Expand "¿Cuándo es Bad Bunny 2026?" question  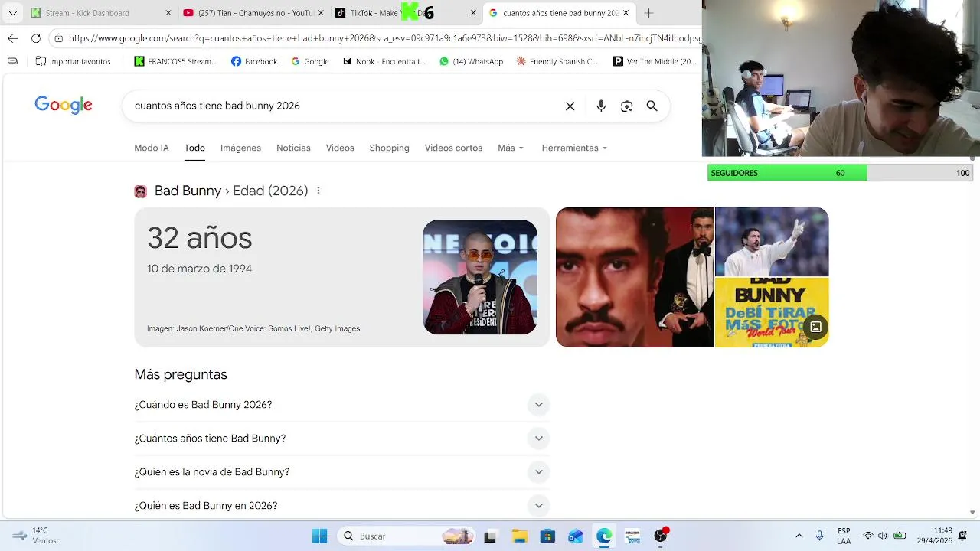point(341,405)
